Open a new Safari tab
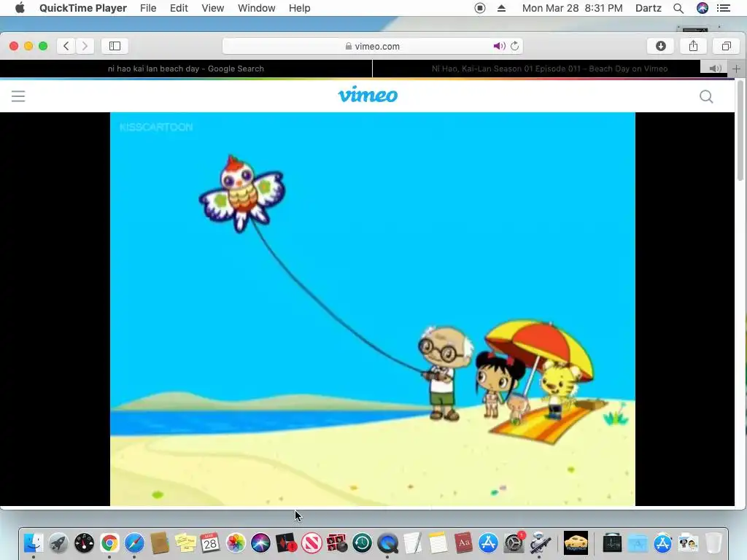Viewport: 747px width, 560px height. [736, 69]
